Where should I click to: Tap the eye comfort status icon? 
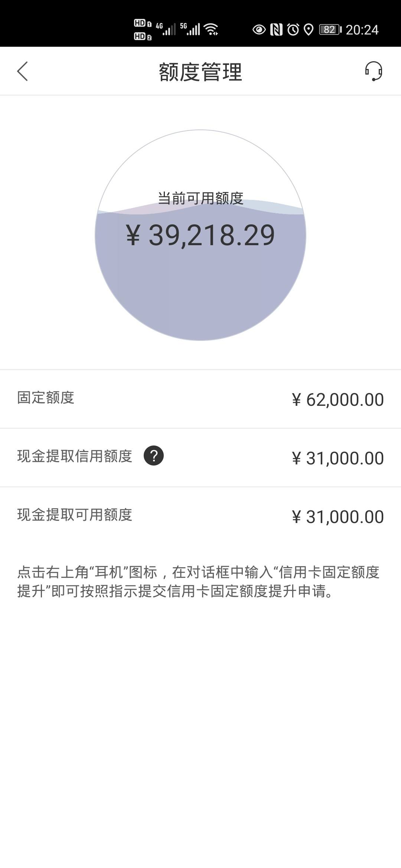click(259, 29)
